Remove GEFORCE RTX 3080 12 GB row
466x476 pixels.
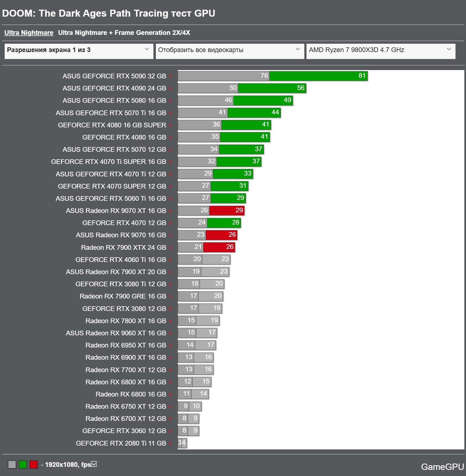[x=170, y=309]
